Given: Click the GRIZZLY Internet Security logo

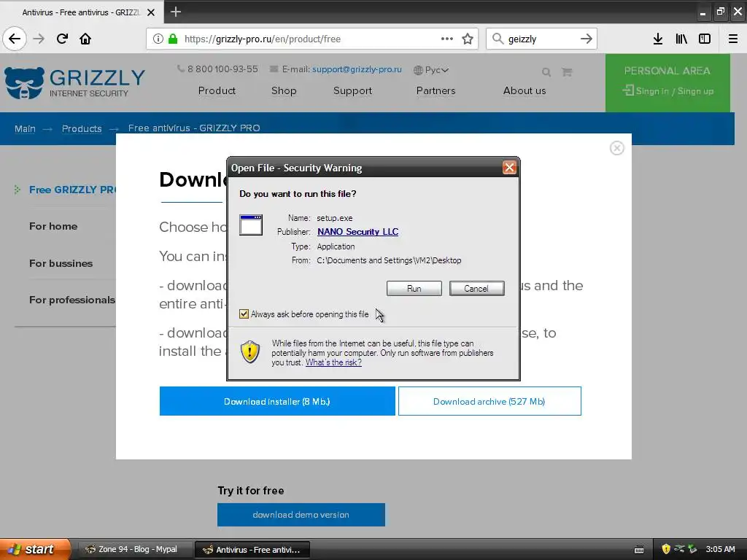Looking at the screenshot, I should [75, 83].
